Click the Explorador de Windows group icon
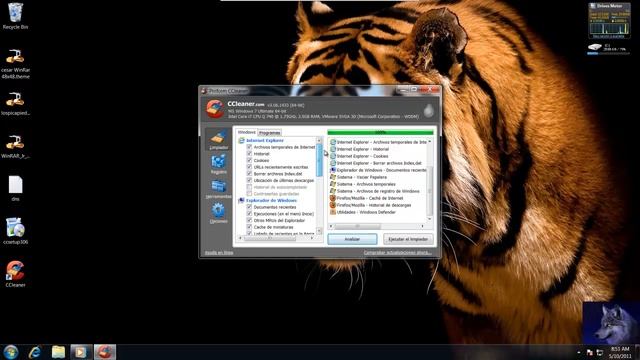 241,200
